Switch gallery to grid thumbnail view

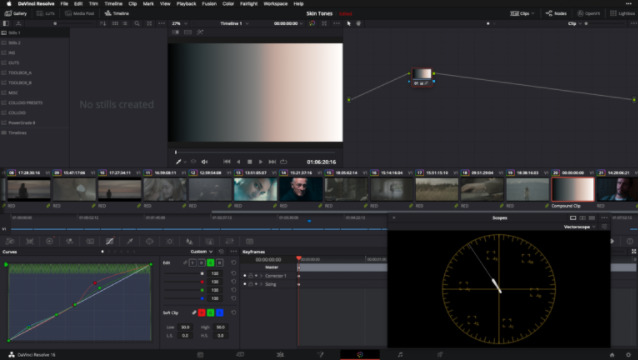115,24
